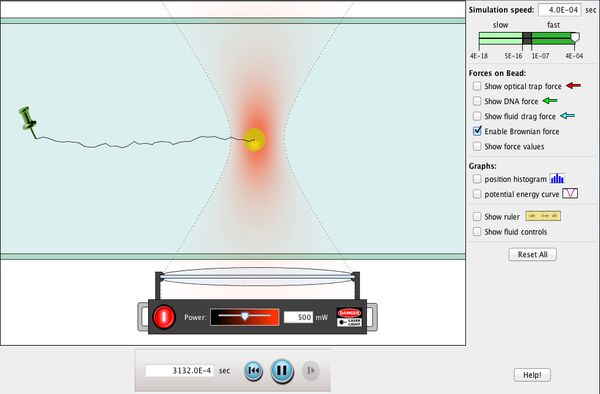600x394 pixels.
Task: Check the Show fluid controls checkbox
Action: pyautogui.click(x=477, y=231)
